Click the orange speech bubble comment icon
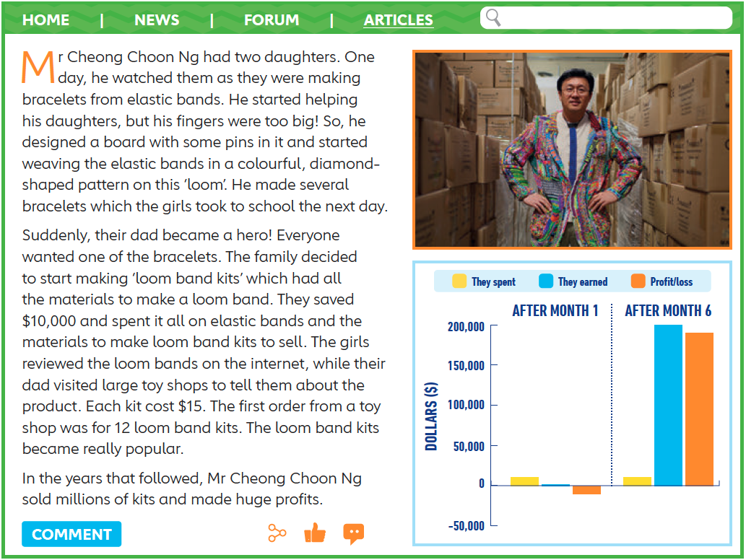The width and height of the screenshot is (746, 560). [353, 534]
